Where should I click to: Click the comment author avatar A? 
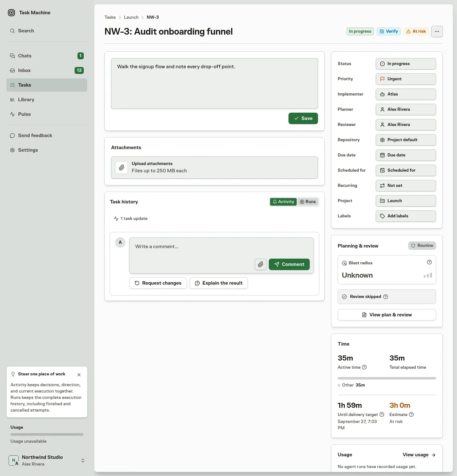click(120, 242)
